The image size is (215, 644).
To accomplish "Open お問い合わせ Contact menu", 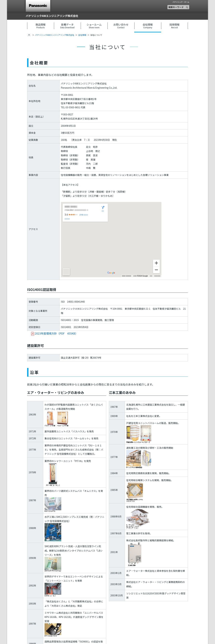I will click(121, 26).
